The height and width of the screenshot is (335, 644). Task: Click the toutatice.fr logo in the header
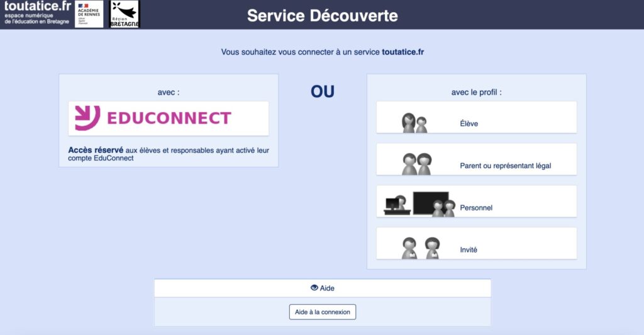[x=36, y=13]
